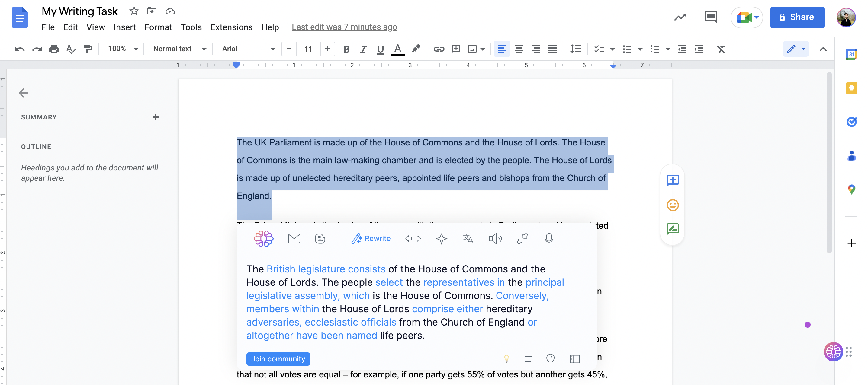This screenshot has height=385, width=868.
Task: Open the highlight color marker
Action: click(416, 49)
